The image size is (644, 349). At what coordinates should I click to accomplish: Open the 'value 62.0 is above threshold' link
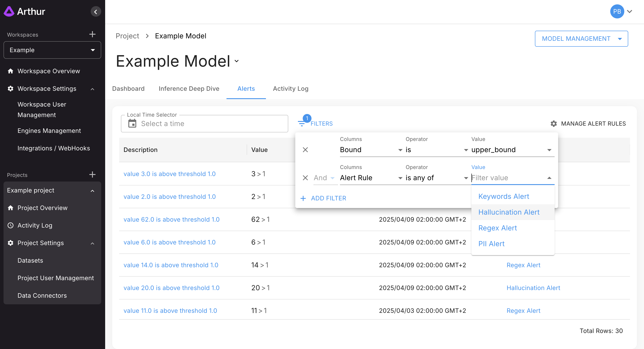coord(171,219)
